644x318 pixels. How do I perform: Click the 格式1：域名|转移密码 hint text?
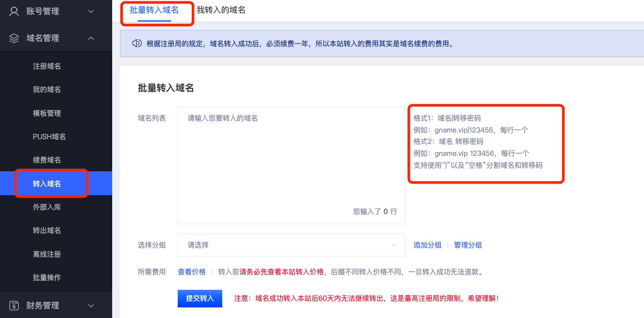tap(447, 118)
